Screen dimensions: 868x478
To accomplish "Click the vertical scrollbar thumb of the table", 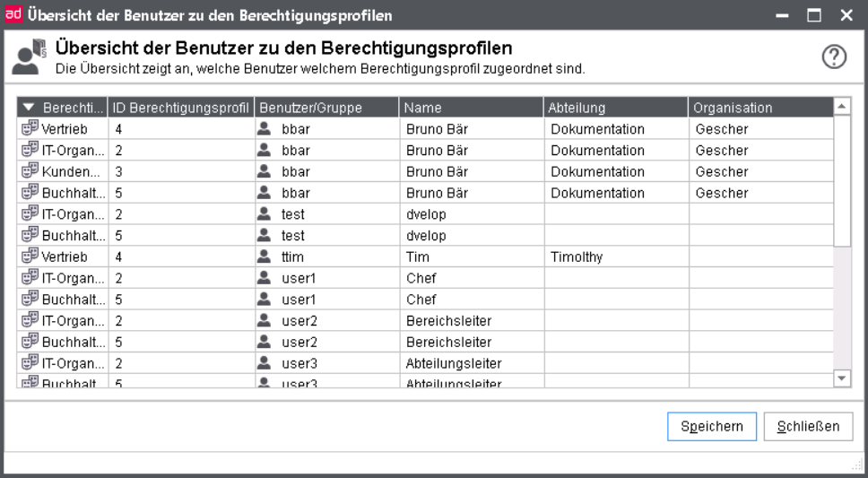I will click(x=842, y=181).
